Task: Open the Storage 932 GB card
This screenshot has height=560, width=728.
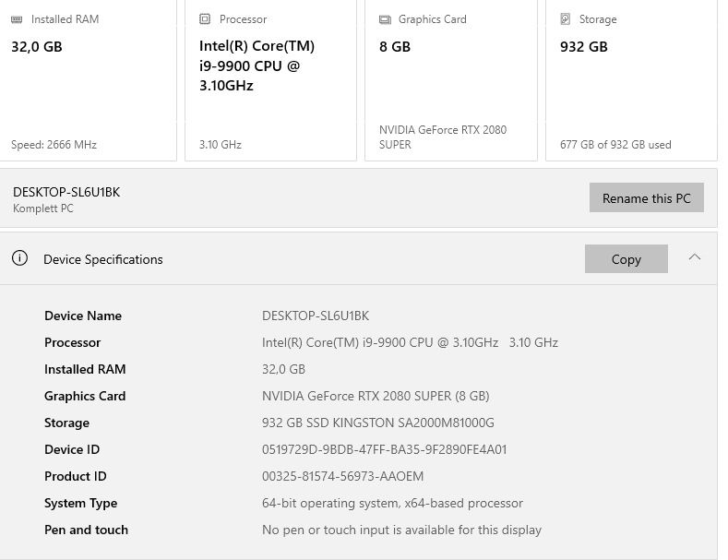Action: pos(631,80)
